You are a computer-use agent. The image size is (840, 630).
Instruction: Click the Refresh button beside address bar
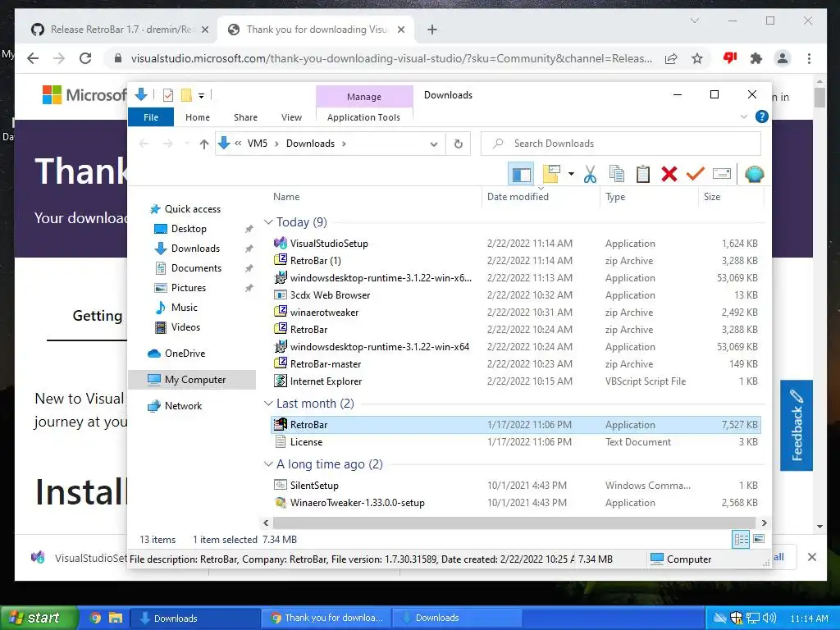click(x=458, y=144)
